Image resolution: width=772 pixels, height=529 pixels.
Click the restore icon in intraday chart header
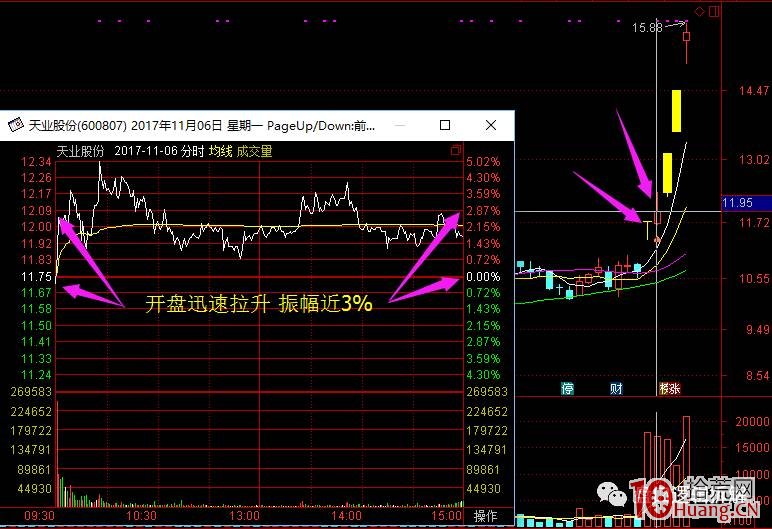click(x=456, y=151)
